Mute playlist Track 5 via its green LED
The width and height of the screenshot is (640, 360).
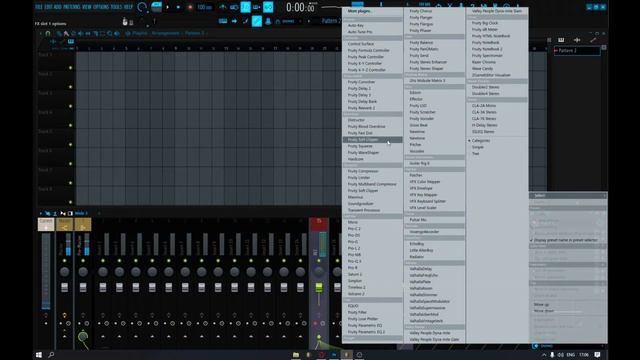[71, 144]
